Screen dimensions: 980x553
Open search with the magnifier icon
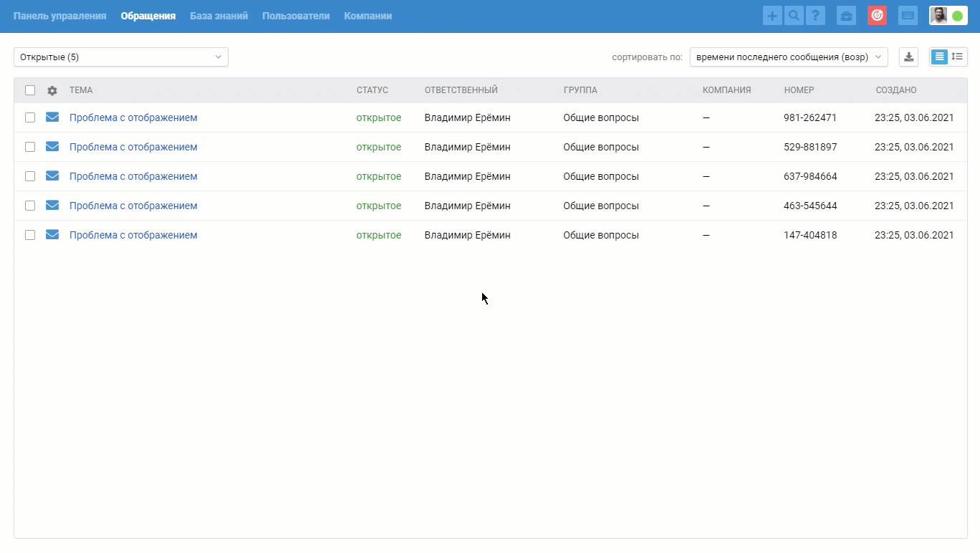[794, 16]
